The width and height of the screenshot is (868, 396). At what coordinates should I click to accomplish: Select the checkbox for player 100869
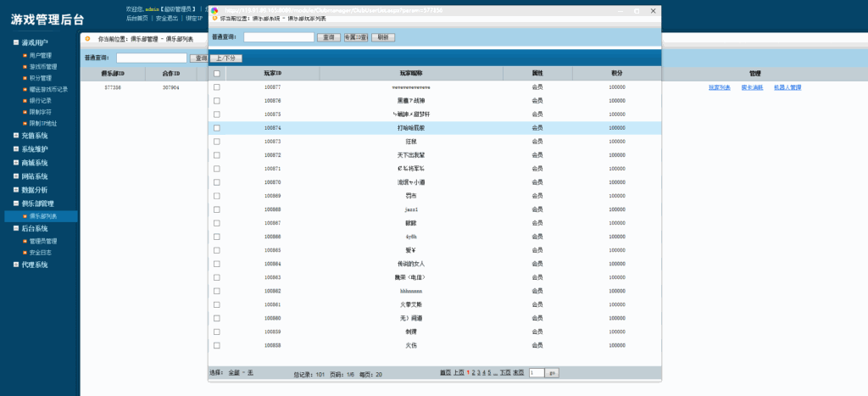pyautogui.click(x=217, y=196)
